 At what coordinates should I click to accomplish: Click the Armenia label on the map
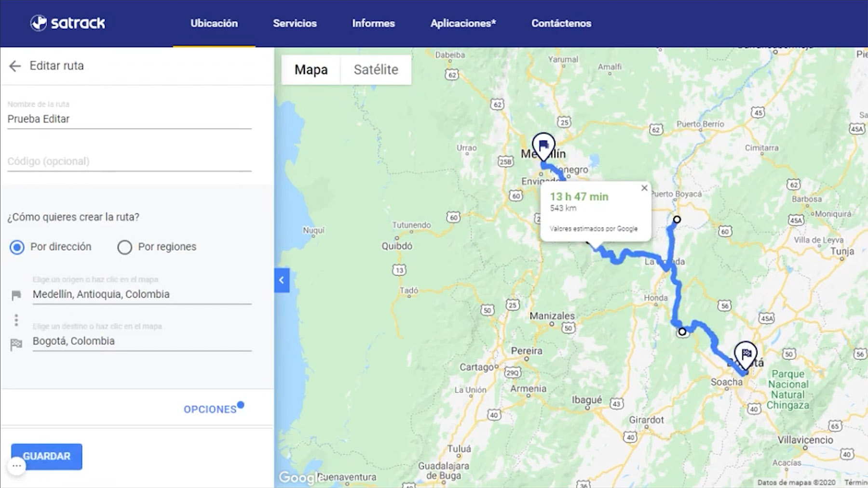point(529,389)
